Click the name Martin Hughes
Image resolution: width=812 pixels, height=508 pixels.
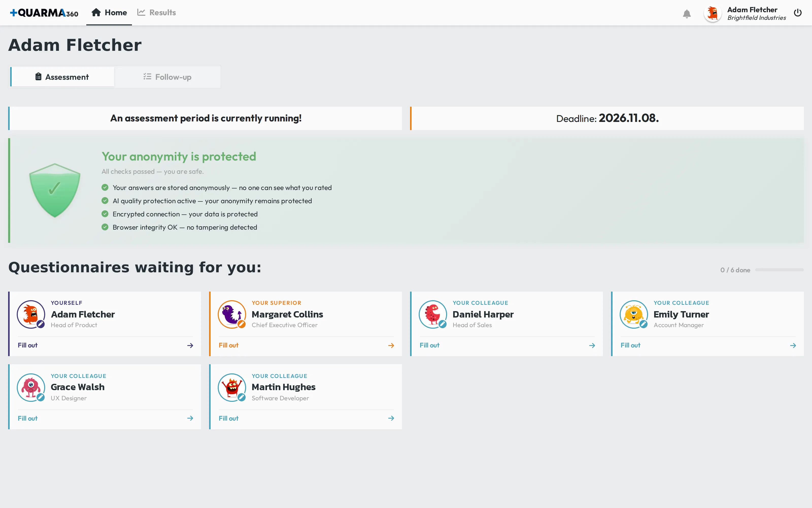[283, 387]
